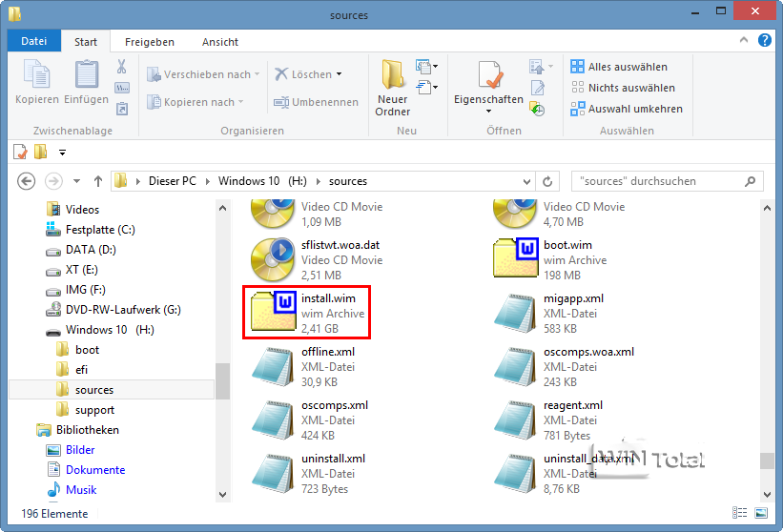Customize quick access toolbar dropdown arrow
This screenshot has height=532, width=783.
62,153
